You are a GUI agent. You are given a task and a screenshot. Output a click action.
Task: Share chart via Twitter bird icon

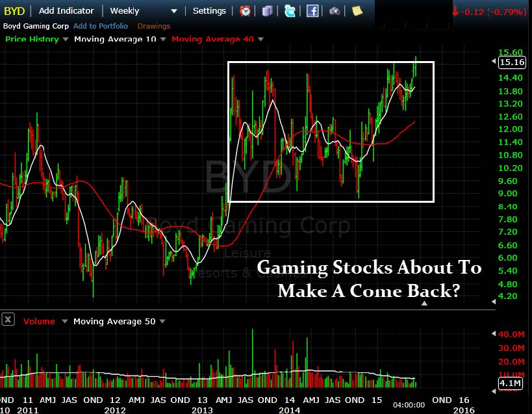[x=290, y=11]
